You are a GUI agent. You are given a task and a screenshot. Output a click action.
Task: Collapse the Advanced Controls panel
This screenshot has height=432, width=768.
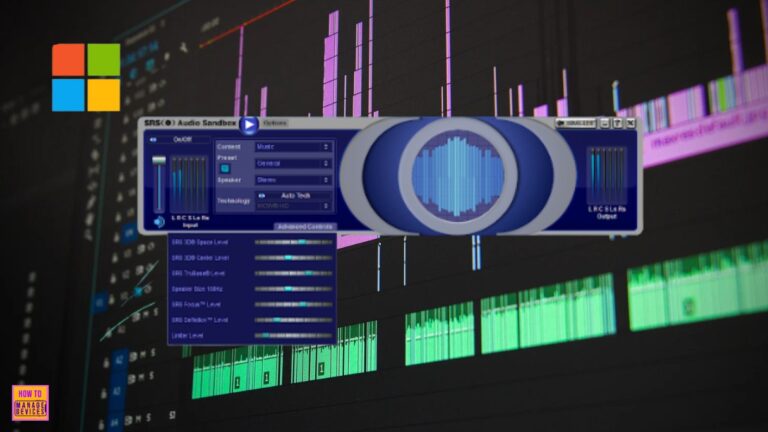click(x=305, y=227)
